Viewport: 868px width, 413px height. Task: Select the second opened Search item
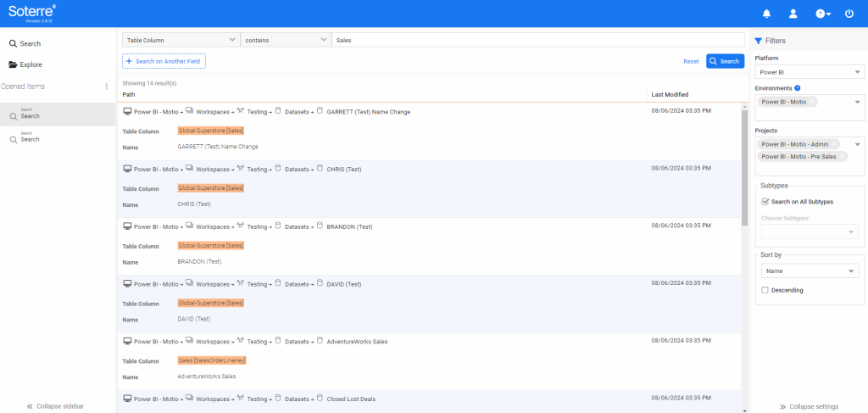tap(58, 137)
